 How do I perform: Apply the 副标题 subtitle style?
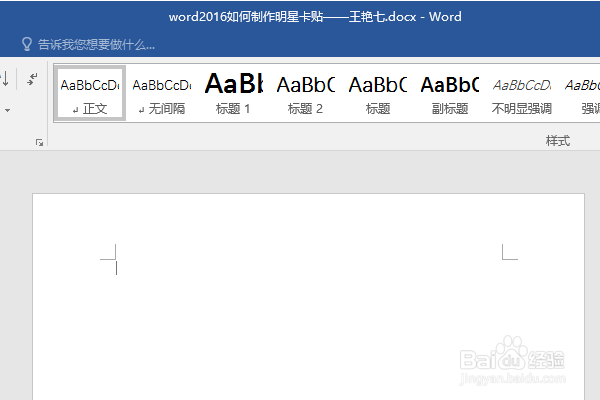[450, 93]
